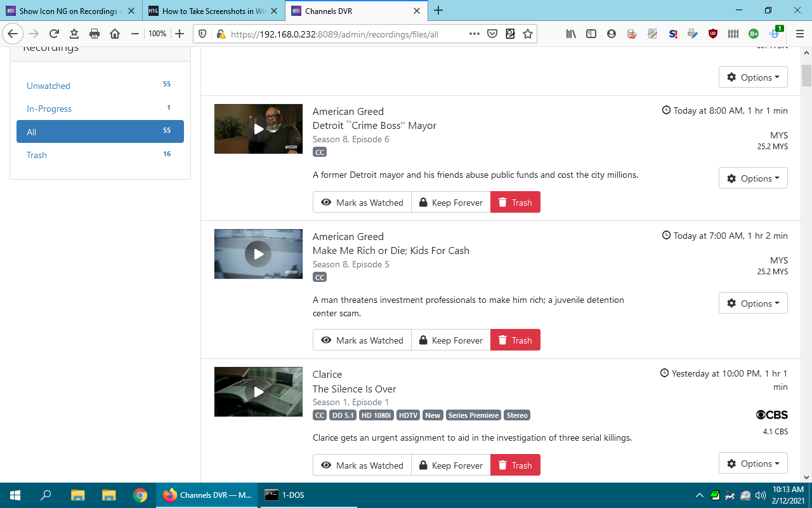The height and width of the screenshot is (508, 812).
Task: Click the page vertical scrollbar thumb
Action: tap(806, 75)
